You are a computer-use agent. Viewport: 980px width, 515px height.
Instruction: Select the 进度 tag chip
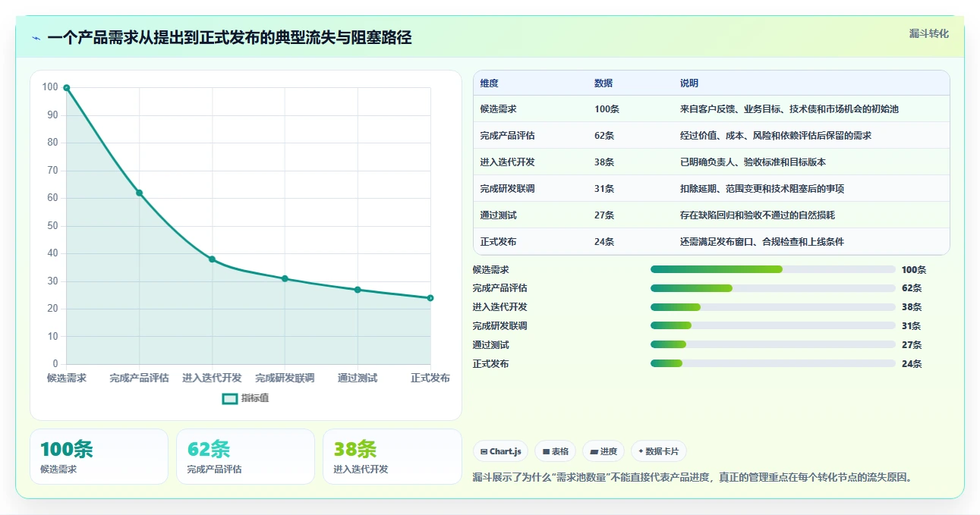click(603, 451)
